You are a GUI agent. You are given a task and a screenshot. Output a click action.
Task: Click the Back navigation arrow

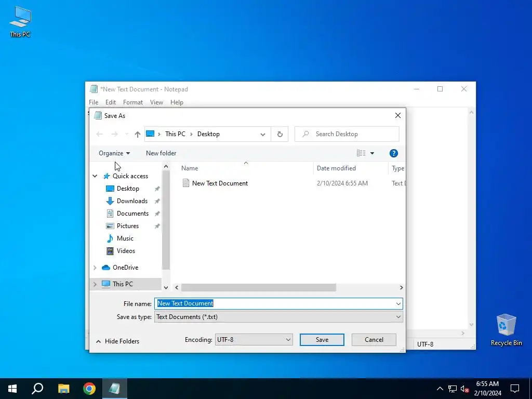(99, 135)
